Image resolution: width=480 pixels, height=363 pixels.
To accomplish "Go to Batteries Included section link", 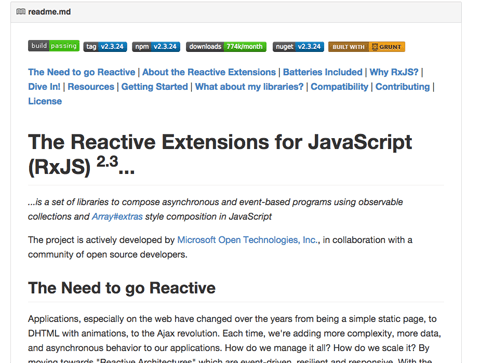I will (323, 72).
